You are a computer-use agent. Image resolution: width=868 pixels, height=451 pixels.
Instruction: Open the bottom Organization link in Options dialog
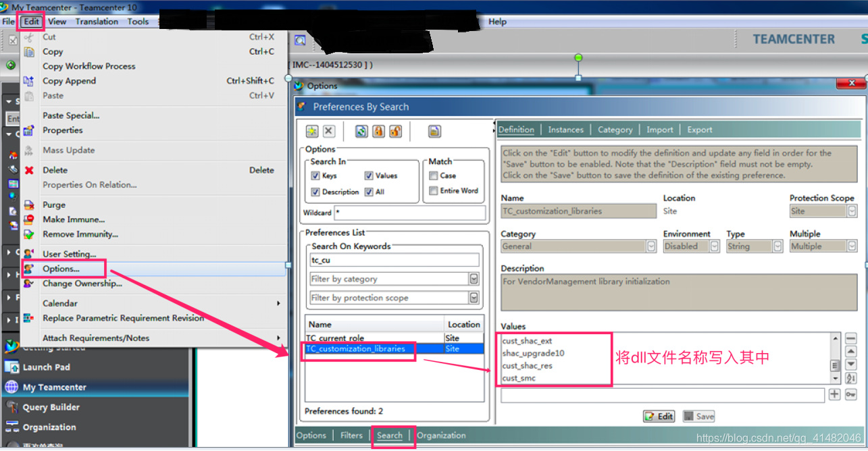tap(441, 435)
